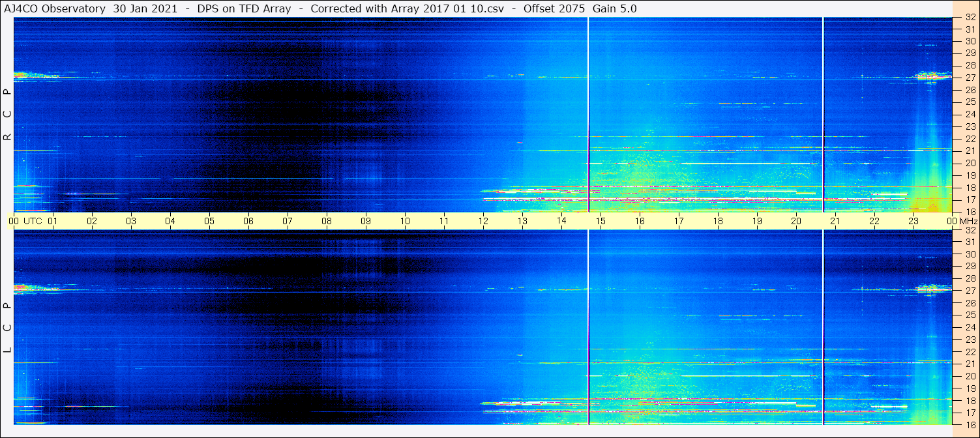This screenshot has height=438, width=980.
Task: Select hour 11 on the time axis
Action: 444,221
